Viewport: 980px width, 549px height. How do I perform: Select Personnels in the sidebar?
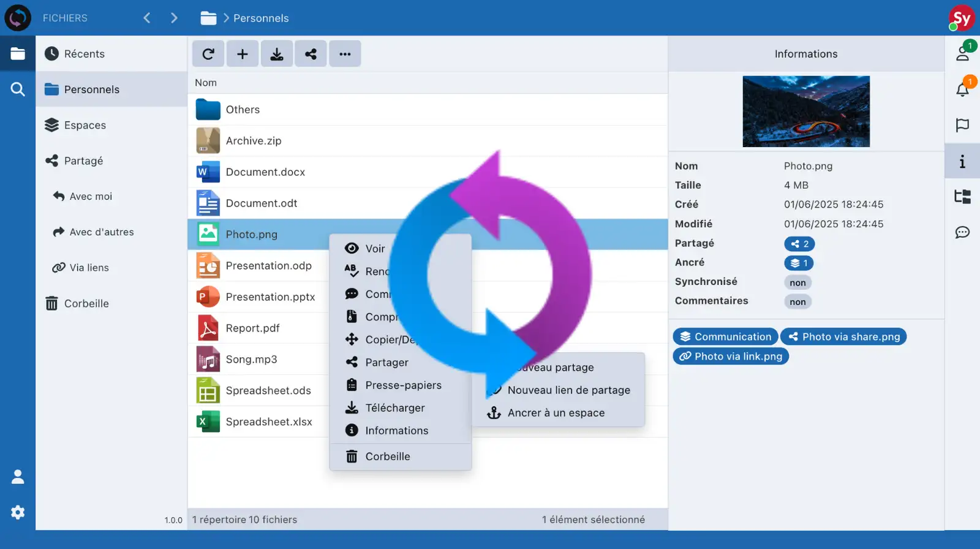(111, 89)
